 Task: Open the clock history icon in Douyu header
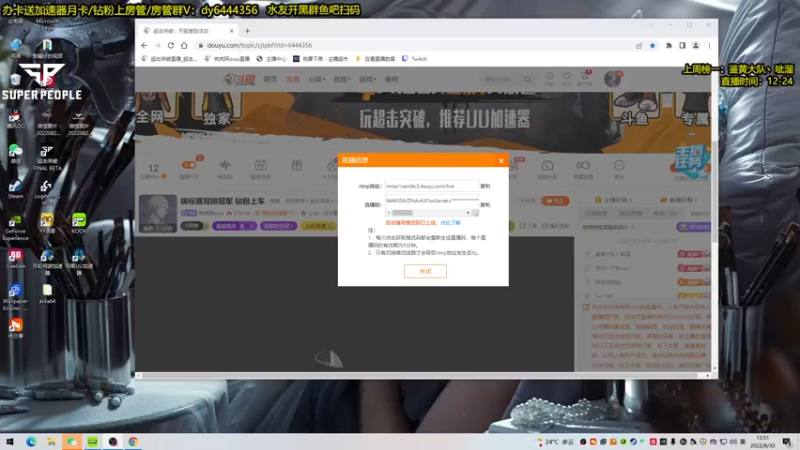[x=549, y=78]
